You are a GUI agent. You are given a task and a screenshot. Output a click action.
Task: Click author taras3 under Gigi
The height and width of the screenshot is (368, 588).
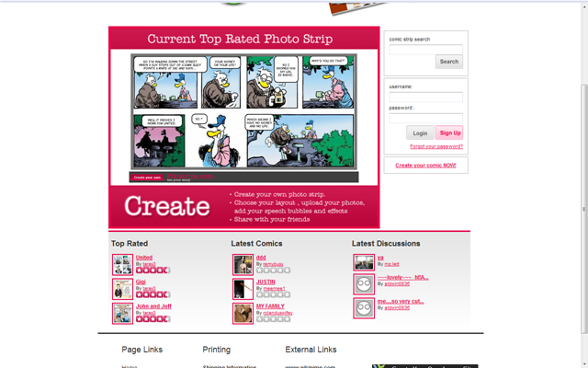point(149,288)
